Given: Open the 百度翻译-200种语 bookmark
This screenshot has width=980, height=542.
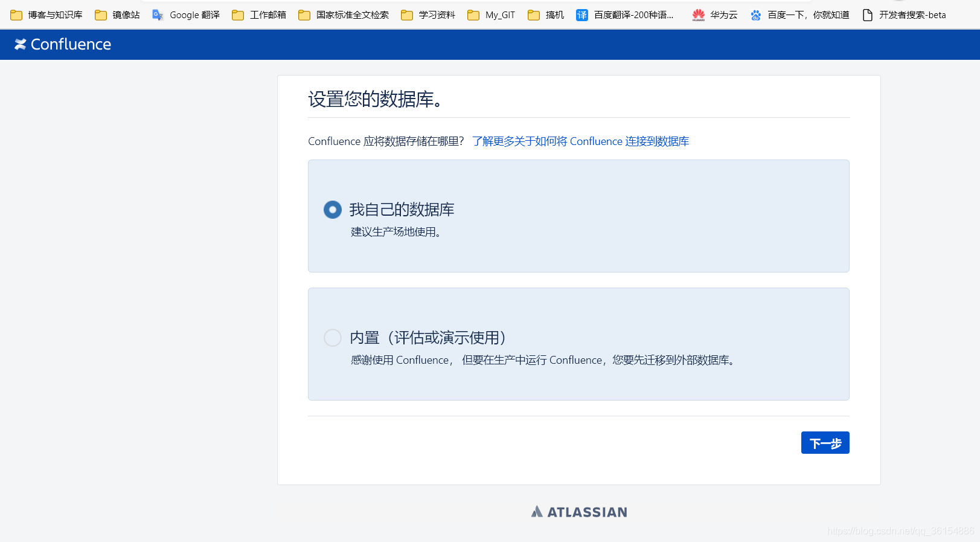Looking at the screenshot, I should pos(625,15).
